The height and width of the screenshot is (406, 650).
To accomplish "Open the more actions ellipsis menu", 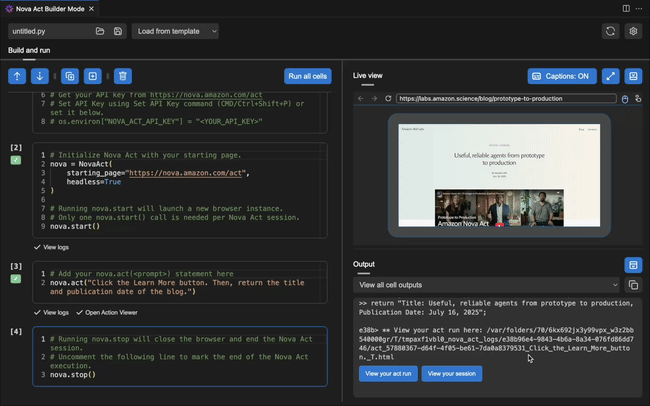I will point(639,9).
